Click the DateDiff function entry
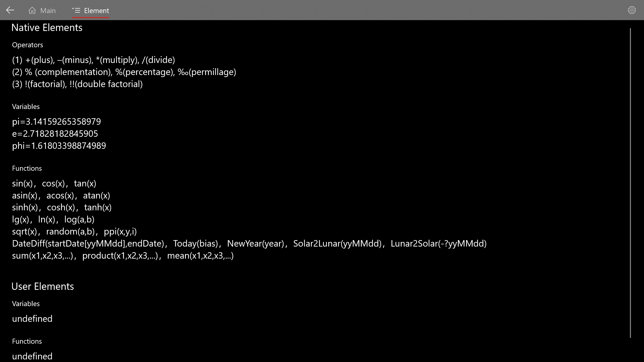644x362 pixels. pyautogui.click(x=88, y=244)
